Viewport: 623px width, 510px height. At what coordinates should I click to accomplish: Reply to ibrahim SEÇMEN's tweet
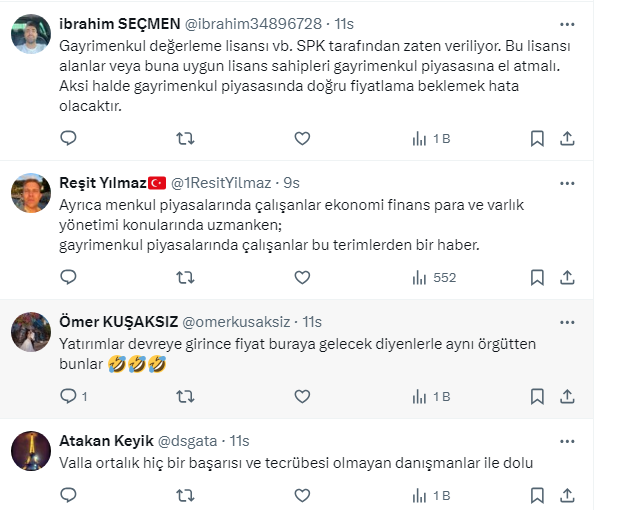click(68, 138)
